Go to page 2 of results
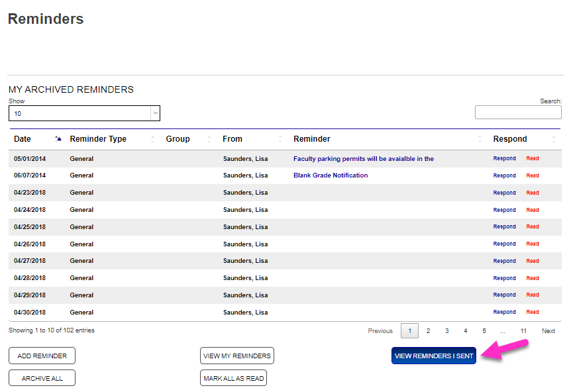 coord(428,331)
